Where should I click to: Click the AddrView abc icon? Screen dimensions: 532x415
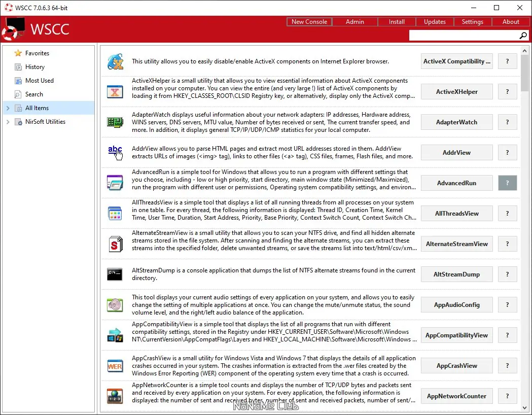click(x=115, y=153)
